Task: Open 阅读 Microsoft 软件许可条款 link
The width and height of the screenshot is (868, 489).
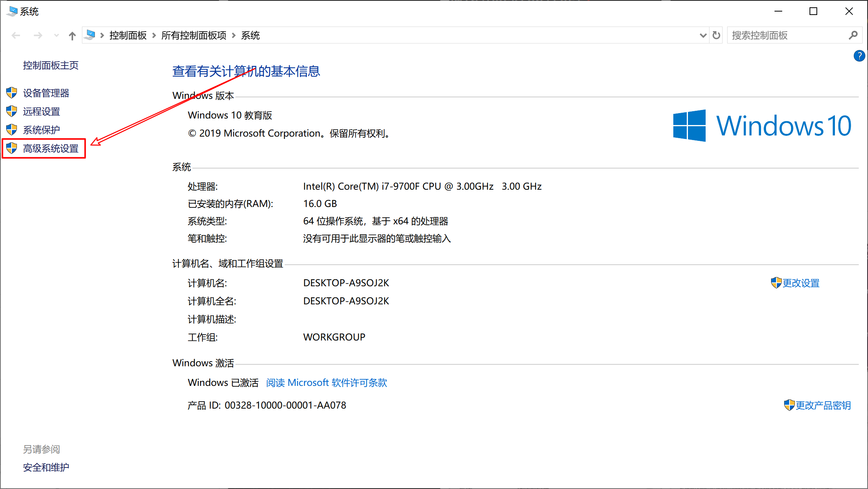Action: pyautogui.click(x=327, y=383)
